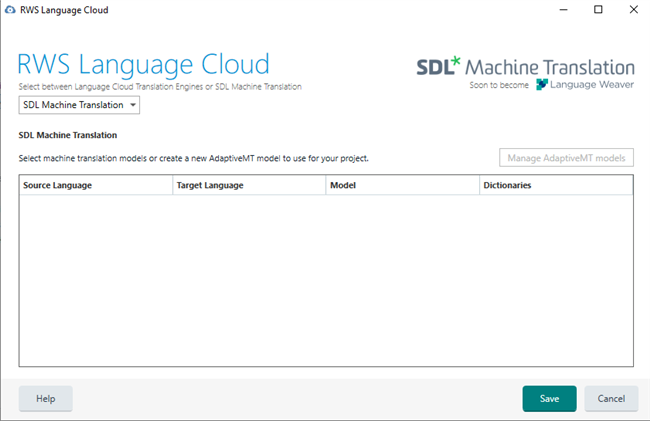Click the 'Soon to become' text
The height and width of the screenshot is (421, 650).
coord(499,85)
